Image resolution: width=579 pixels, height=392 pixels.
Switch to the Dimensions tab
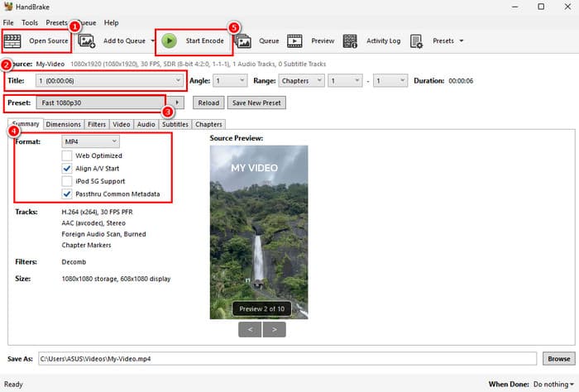[x=64, y=124]
